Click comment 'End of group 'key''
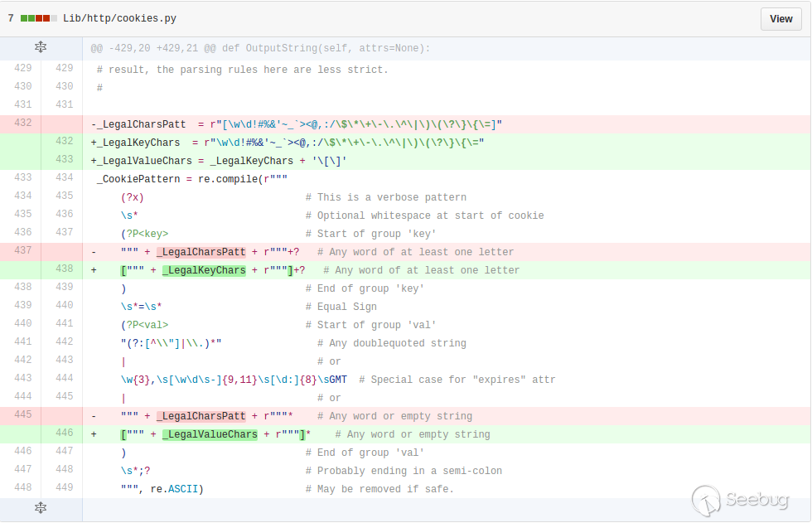812x523 pixels. (x=365, y=288)
